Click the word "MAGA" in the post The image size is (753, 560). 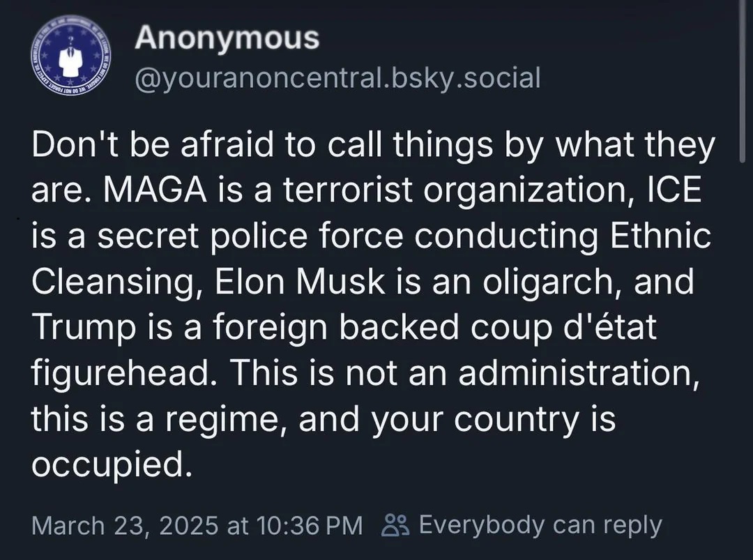[143, 191]
